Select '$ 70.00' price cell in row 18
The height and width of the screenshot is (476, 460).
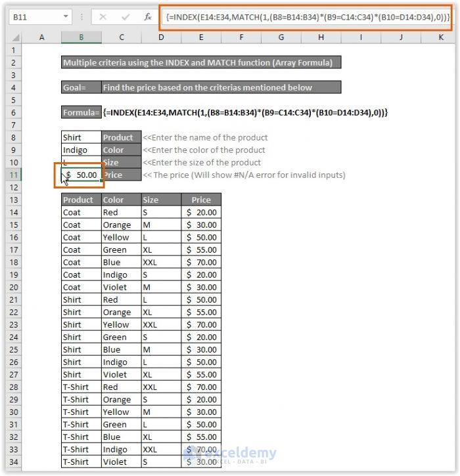click(x=201, y=262)
